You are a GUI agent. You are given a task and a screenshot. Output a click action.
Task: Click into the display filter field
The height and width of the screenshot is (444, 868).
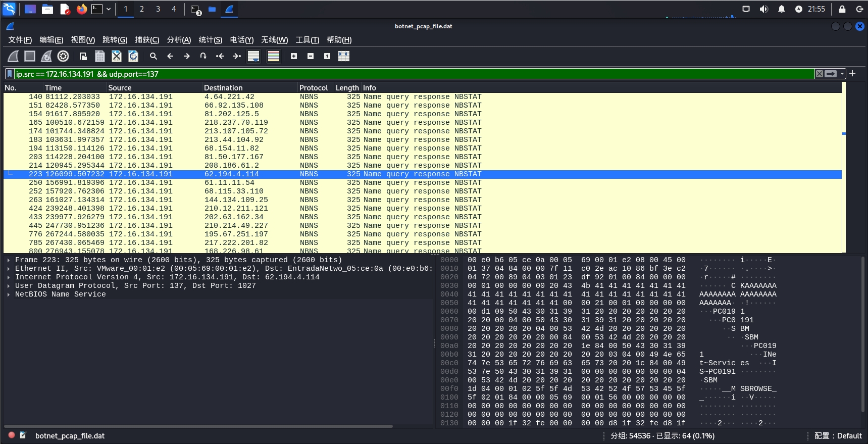pos(414,74)
